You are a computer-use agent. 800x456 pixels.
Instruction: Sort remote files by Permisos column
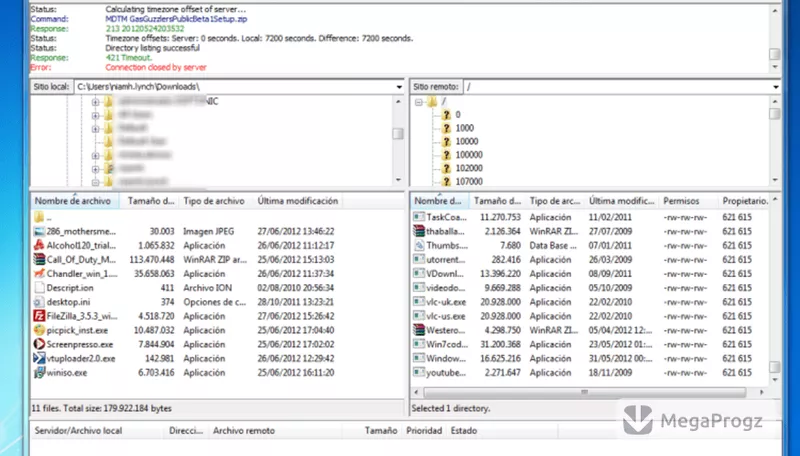688,201
